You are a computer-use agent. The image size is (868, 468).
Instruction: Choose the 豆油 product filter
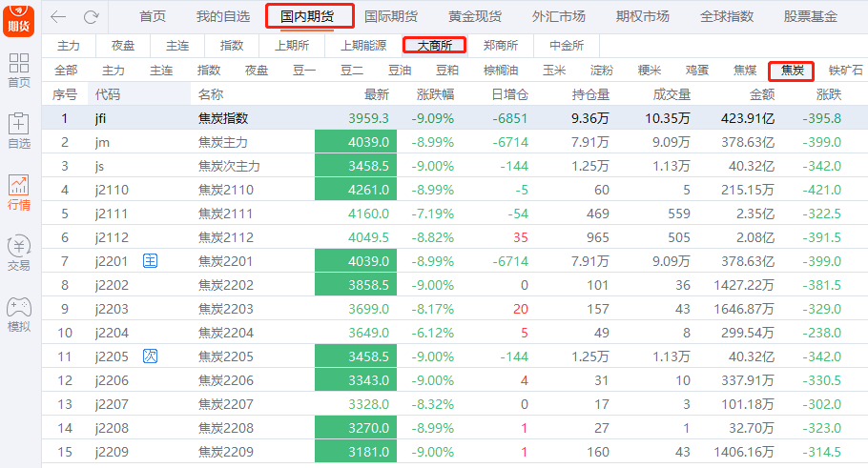[x=400, y=70]
